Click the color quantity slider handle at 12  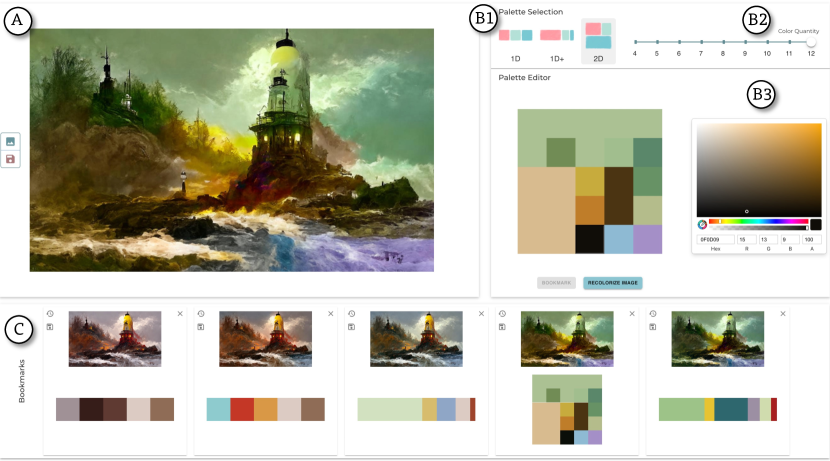[x=811, y=42]
